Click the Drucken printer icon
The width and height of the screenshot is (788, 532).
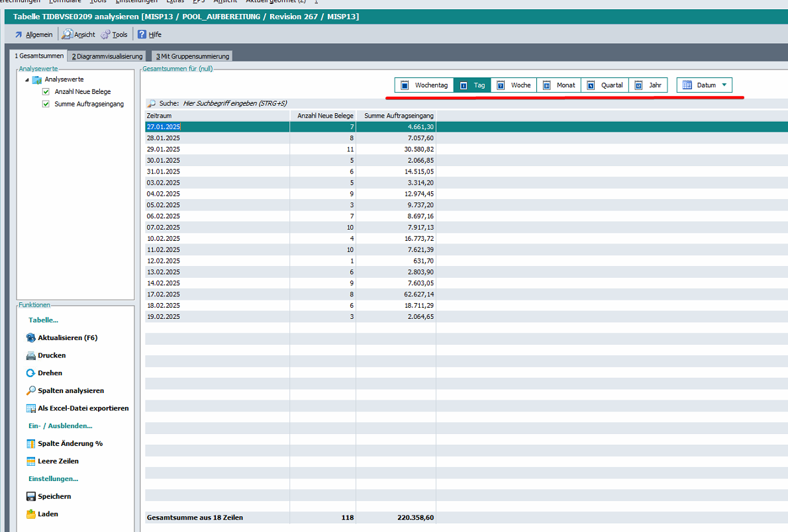(x=31, y=355)
